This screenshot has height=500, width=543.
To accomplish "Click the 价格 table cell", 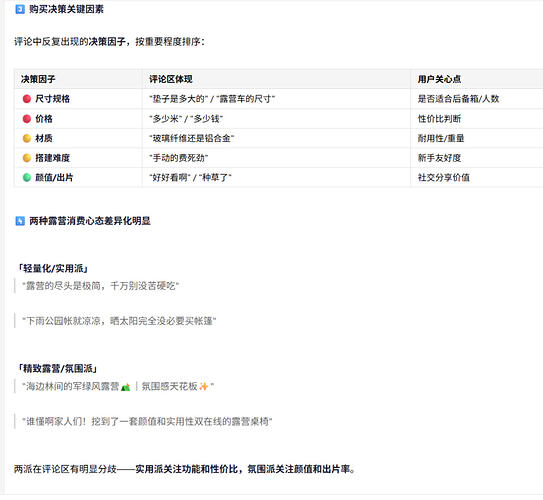I will [78, 119].
